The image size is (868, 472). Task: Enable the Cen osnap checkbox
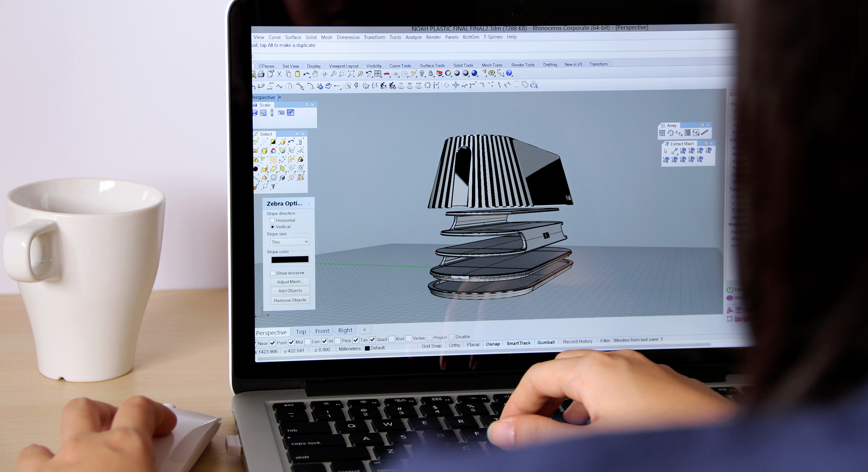[308, 342]
